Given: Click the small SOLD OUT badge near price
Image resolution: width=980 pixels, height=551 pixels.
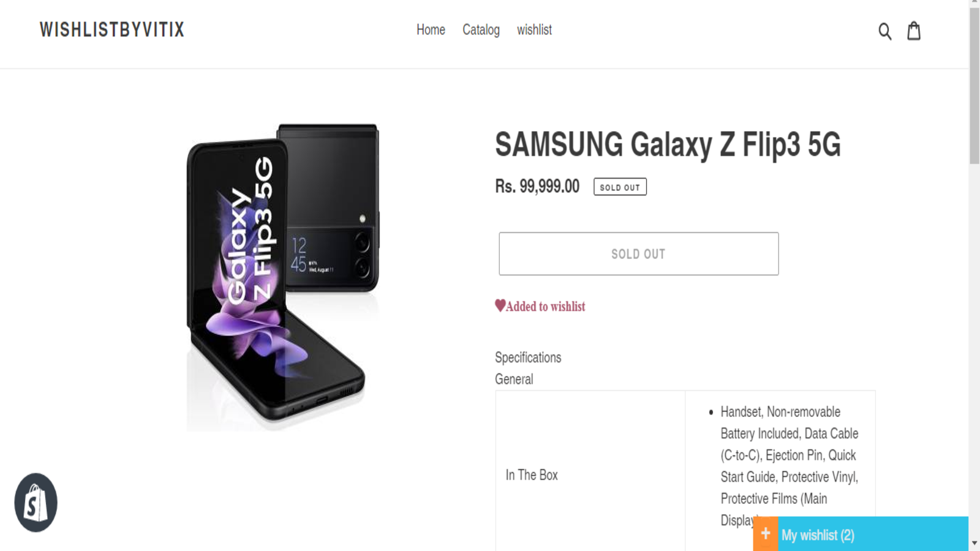Looking at the screenshot, I should tap(620, 187).
